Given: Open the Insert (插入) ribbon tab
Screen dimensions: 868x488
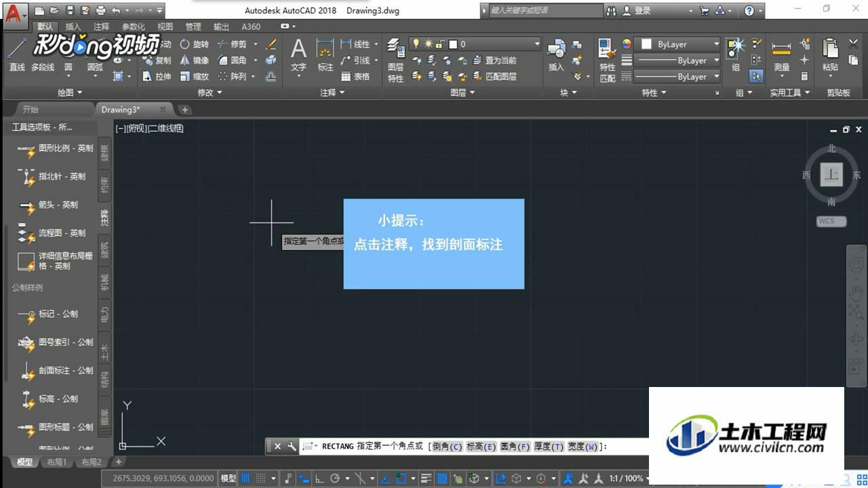Looking at the screenshot, I should click(73, 26).
